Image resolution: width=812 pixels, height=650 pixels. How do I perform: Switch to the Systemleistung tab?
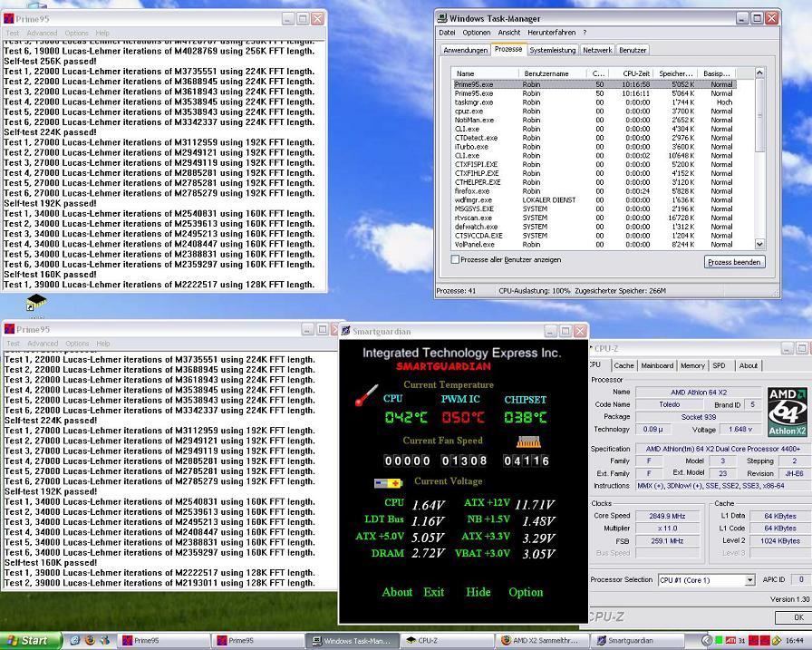[x=553, y=50]
